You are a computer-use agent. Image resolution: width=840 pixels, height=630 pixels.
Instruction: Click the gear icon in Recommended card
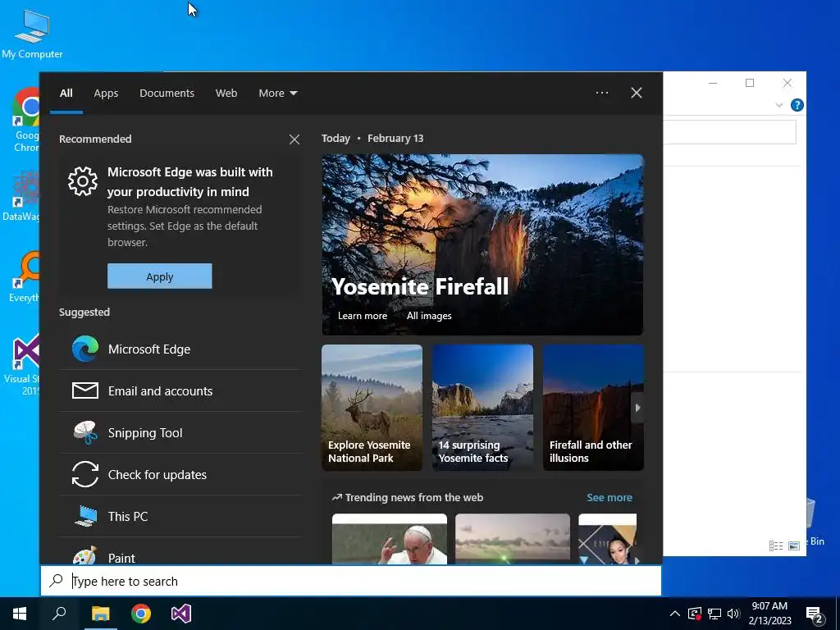83,181
